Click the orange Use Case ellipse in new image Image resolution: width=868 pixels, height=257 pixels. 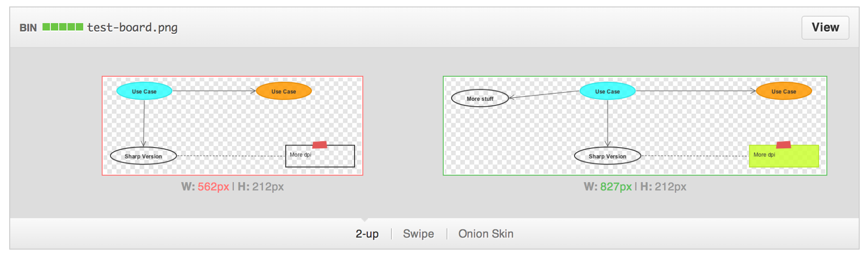click(784, 91)
